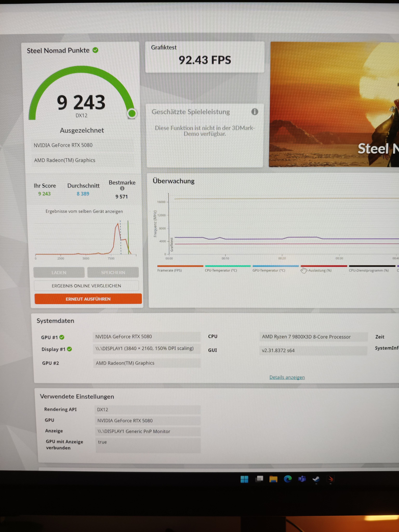Click the green validation check next to GPU #1
Viewport: 399px width, 532px height.
pos(62,337)
